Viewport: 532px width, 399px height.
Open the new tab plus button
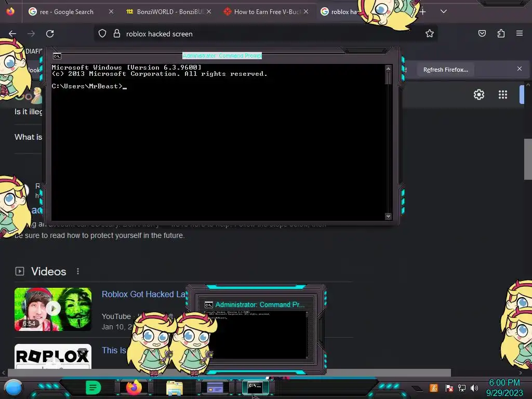(x=423, y=12)
